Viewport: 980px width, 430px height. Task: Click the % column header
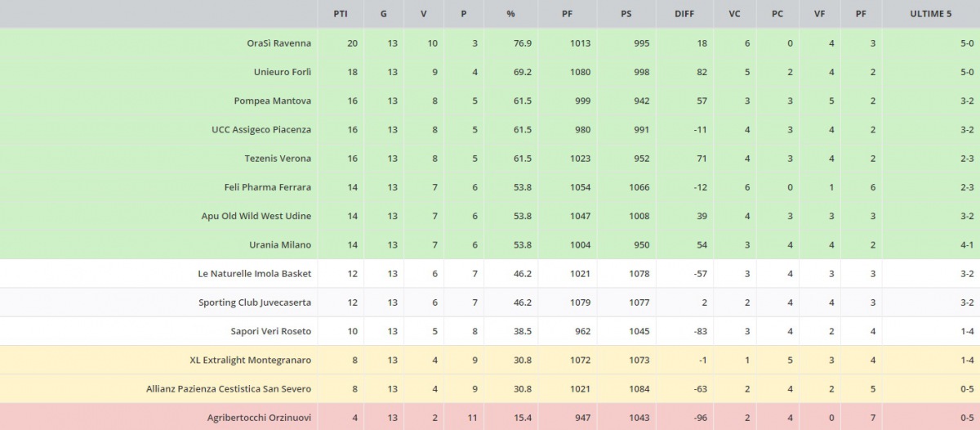click(x=510, y=14)
